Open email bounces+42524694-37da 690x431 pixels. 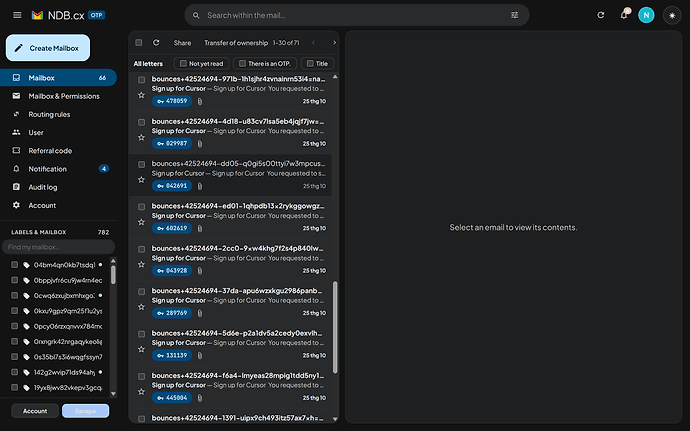point(230,302)
